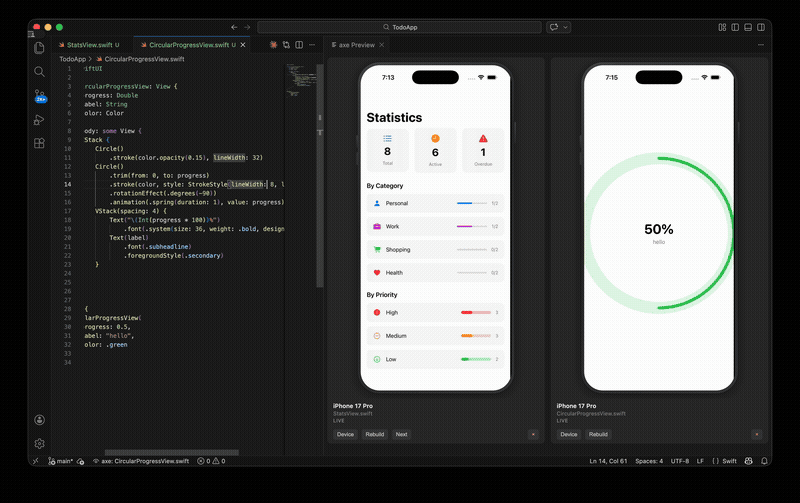Image resolution: width=800 pixels, height=503 pixels.
Task: Toggle secondary side bar visibility
Action: (x=761, y=27)
